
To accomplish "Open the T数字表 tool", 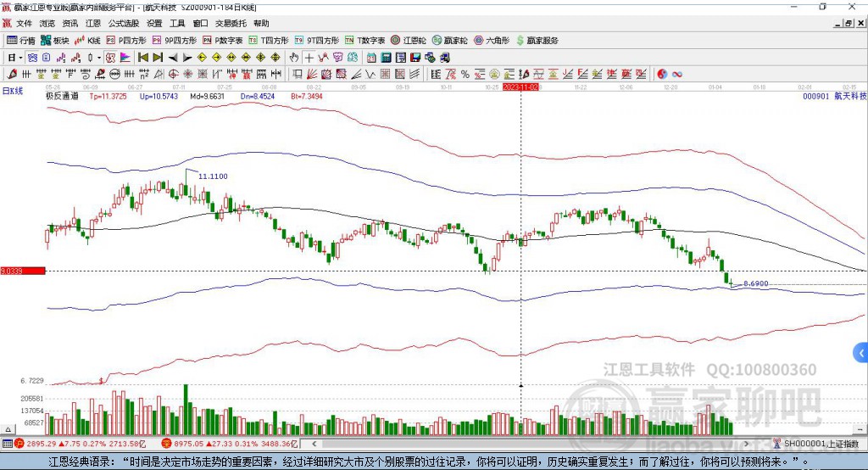I will point(364,41).
